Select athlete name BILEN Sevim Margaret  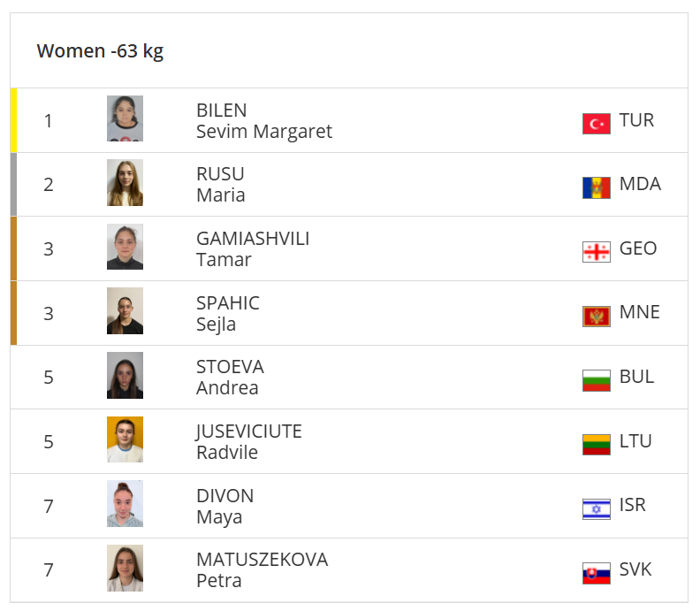pyautogui.click(x=263, y=121)
